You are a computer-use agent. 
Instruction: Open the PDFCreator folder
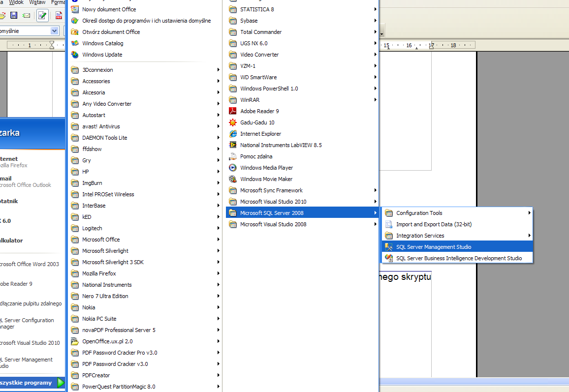pos(145,375)
